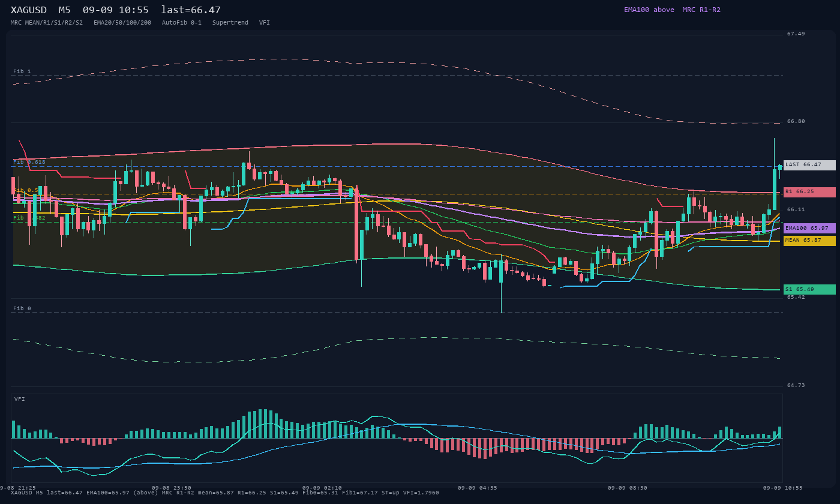Click the '09-09 10:55' time axis label
This screenshot has width=840, height=504.
pos(783,488)
